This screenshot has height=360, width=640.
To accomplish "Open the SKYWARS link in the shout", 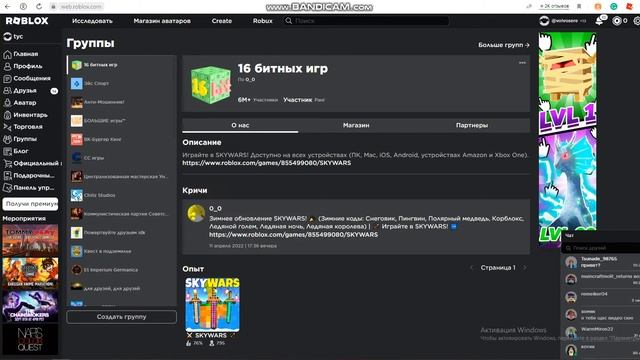I will coord(293,235).
